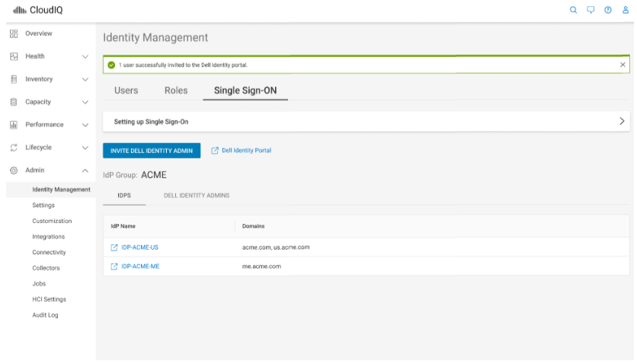Image resolution: width=637 pixels, height=364 pixels.
Task: Open Connectivity under Admin
Action: [50, 252]
